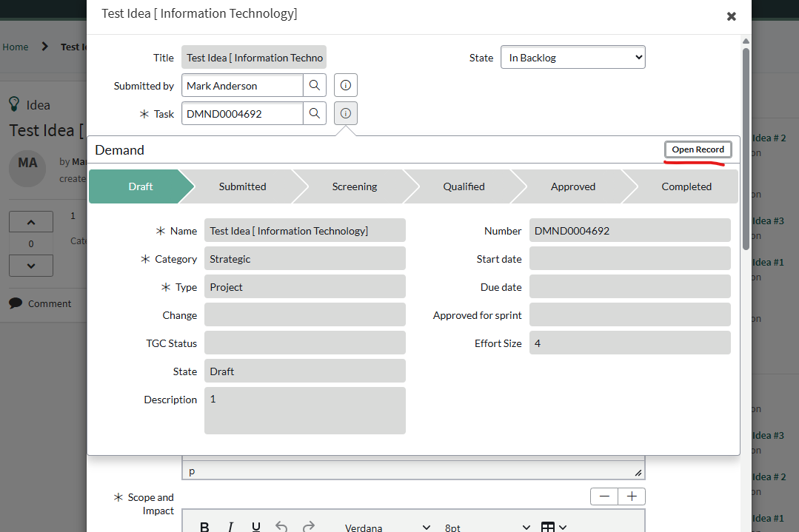Click the Approved for sprint field
The image size is (799, 532).
[x=630, y=314]
